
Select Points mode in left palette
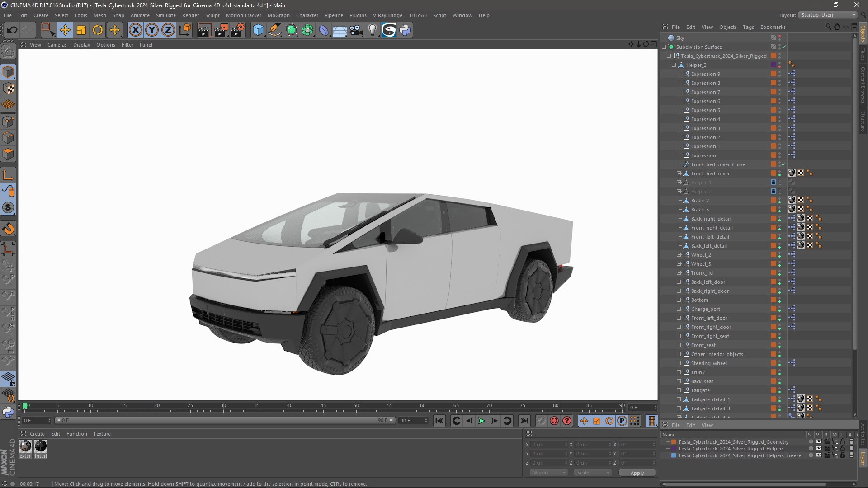[8, 122]
